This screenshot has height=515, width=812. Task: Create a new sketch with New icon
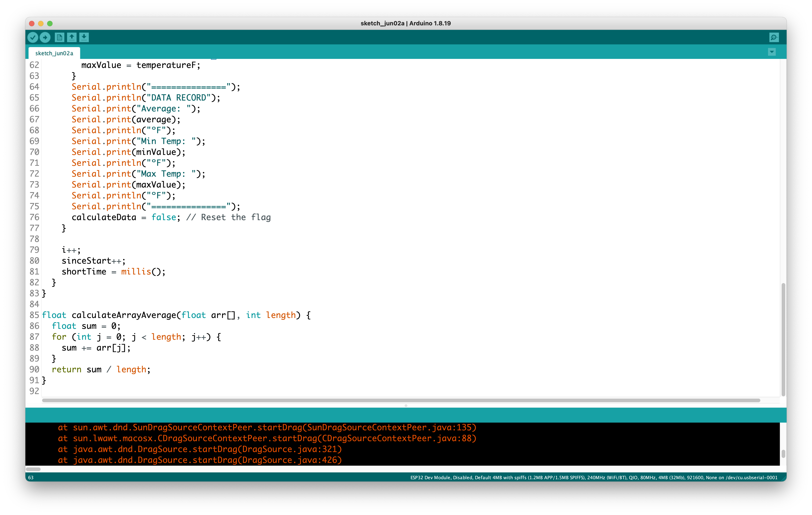pos(59,37)
